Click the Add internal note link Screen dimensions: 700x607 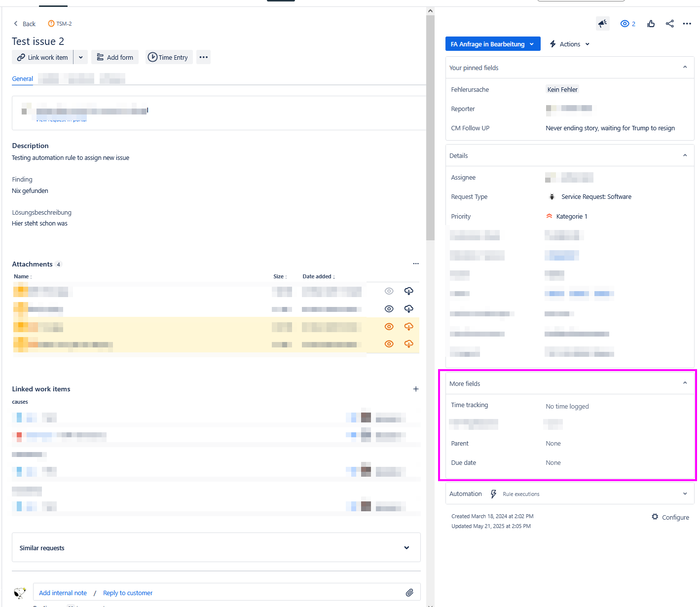click(x=63, y=593)
